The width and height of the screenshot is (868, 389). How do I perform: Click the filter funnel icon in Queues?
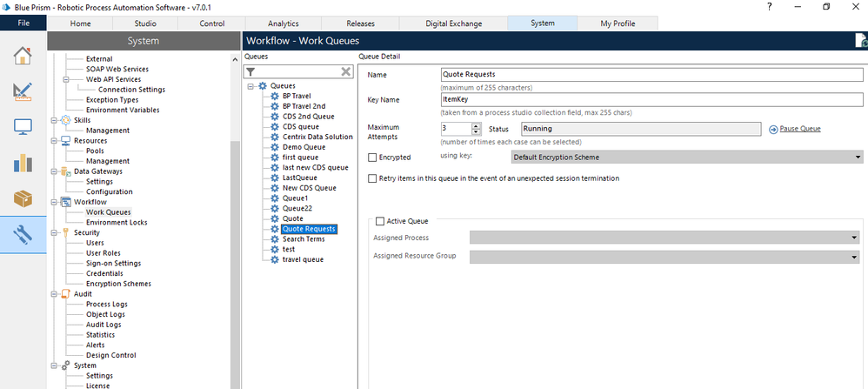coord(250,71)
